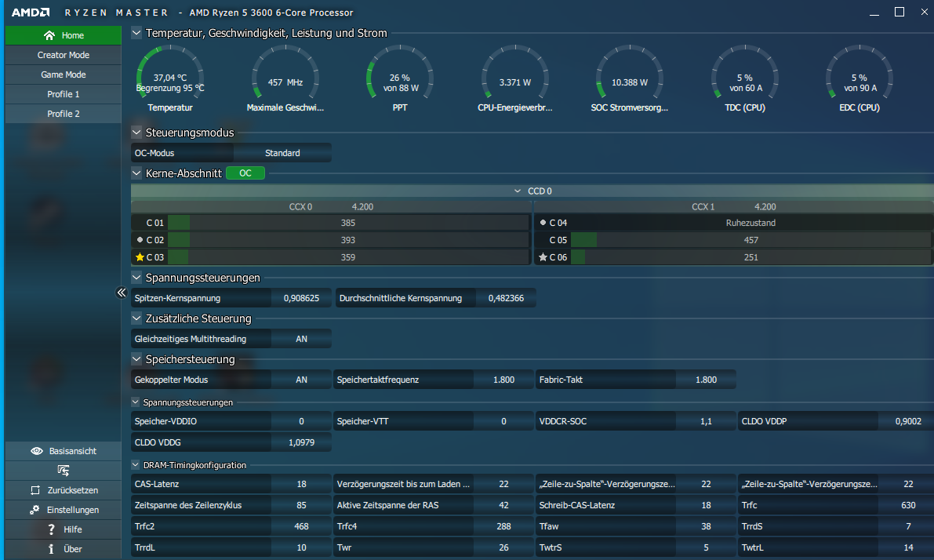The height and width of the screenshot is (560, 934).
Task: Click the TwtrL value 14
Action: (906, 547)
